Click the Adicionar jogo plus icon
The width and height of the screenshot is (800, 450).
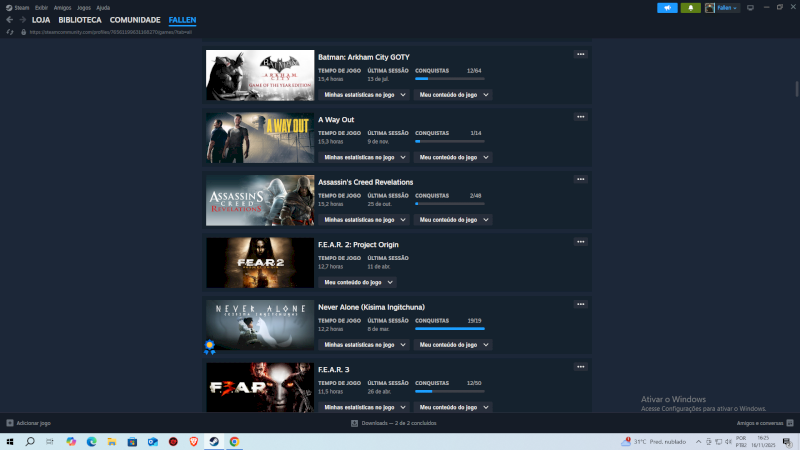pos(10,423)
